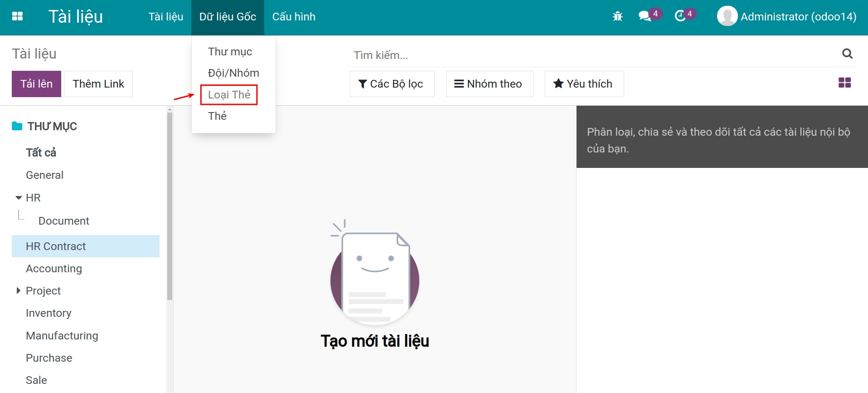
Task: Open the Tài liệu top menu
Action: pos(166,17)
